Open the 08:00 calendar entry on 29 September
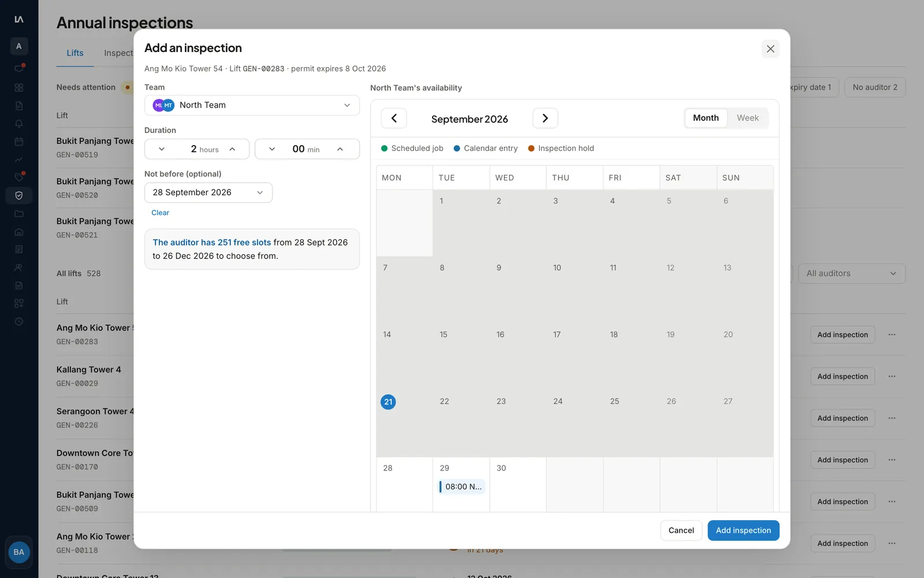 (x=462, y=487)
